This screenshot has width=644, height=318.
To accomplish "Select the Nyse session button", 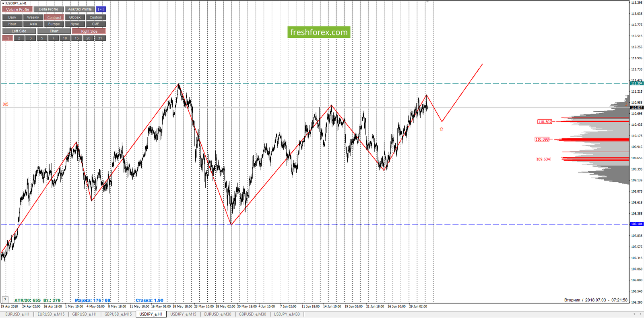I will [x=75, y=24].
